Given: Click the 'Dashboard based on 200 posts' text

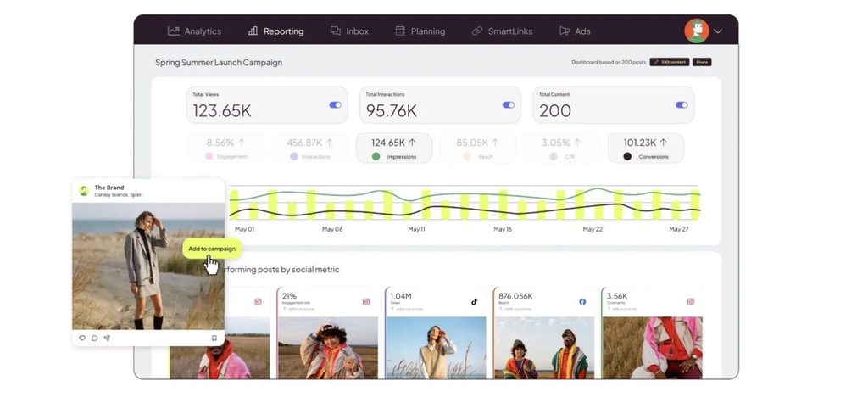Looking at the screenshot, I should [609, 63].
